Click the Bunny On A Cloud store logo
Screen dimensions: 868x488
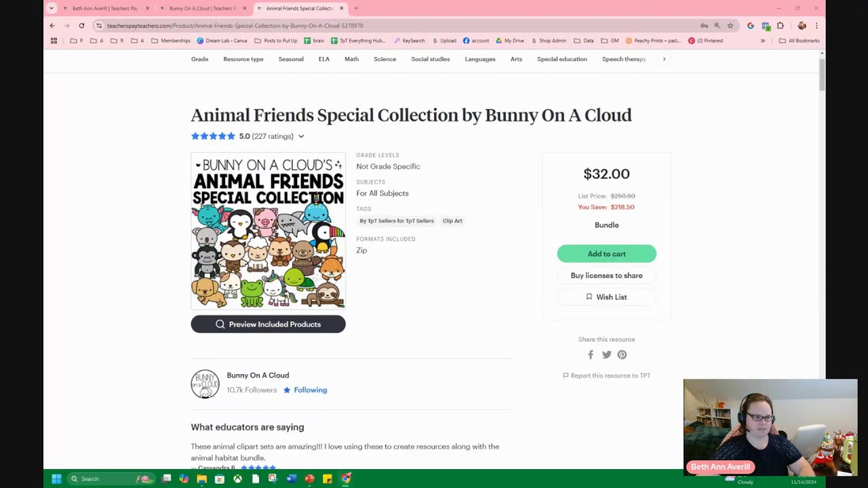(x=205, y=384)
